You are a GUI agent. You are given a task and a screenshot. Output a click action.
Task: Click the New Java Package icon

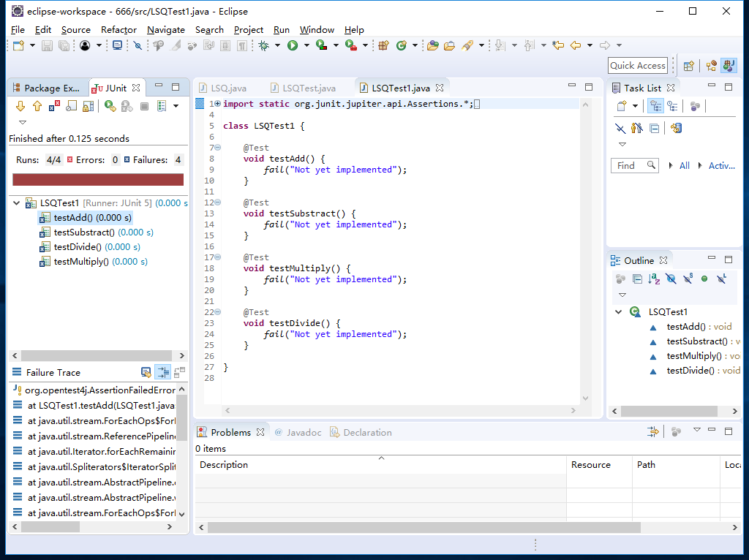click(x=383, y=45)
